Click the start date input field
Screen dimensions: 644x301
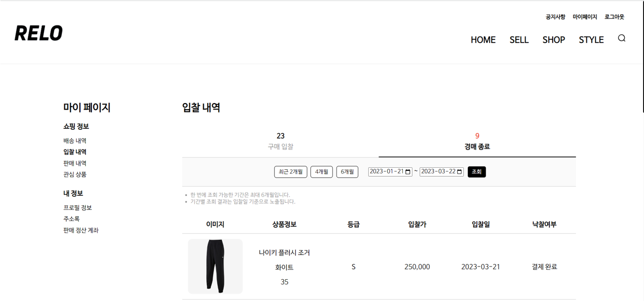click(387, 172)
